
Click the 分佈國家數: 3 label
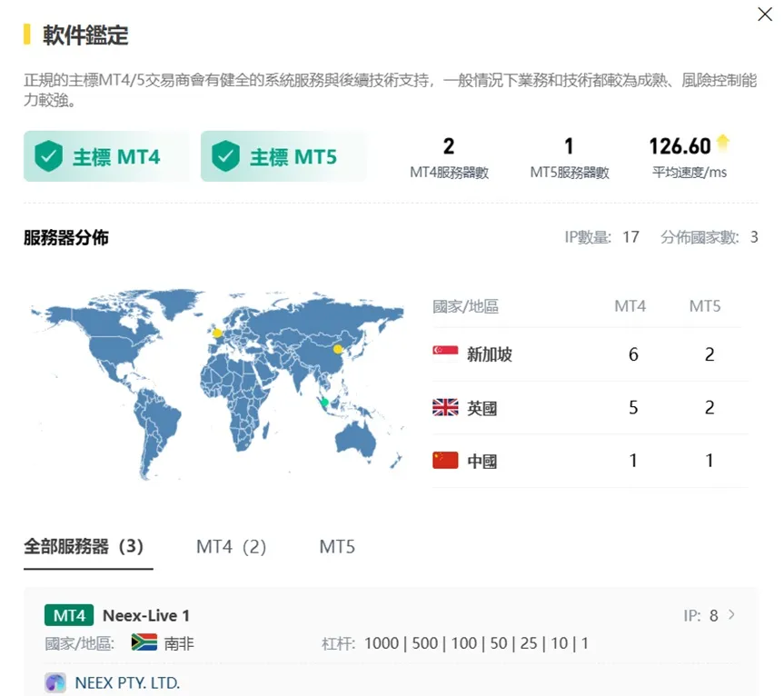709,236
